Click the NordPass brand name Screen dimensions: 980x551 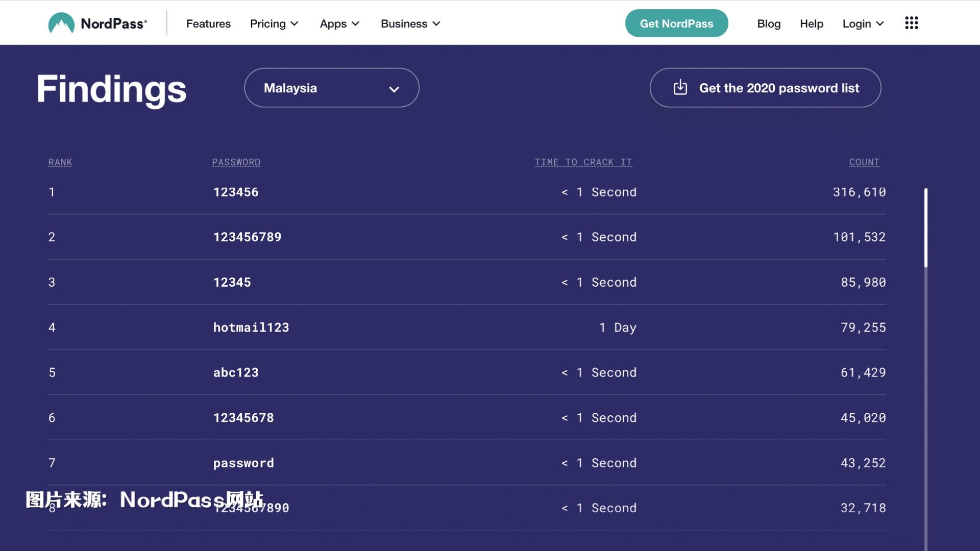click(x=114, y=24)
